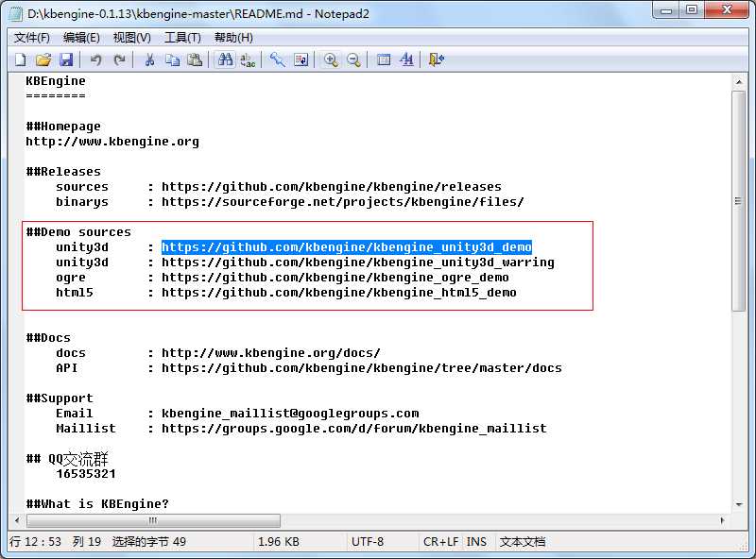Click the 行 12 : 53 line status entry
The height and width of the screenshot is (559, 756).
pos(35,542)
